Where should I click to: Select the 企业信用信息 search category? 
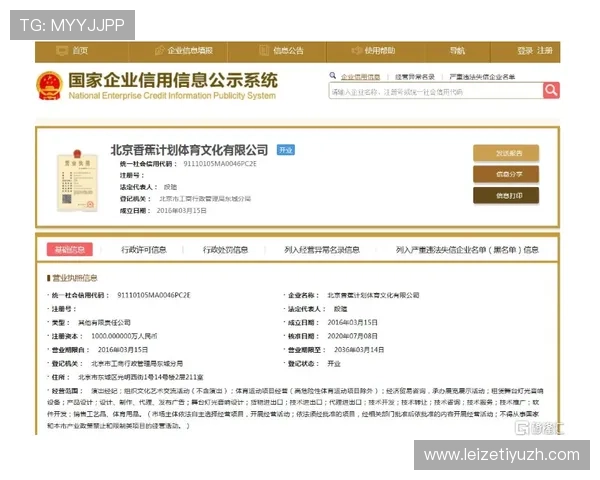[x=360, y=77]
